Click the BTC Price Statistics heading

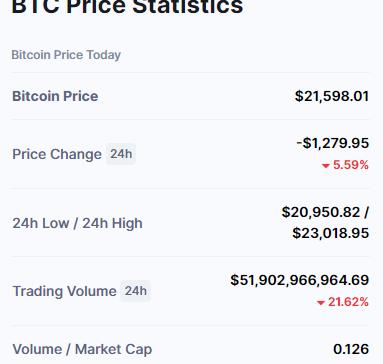(x=127, y=7)
